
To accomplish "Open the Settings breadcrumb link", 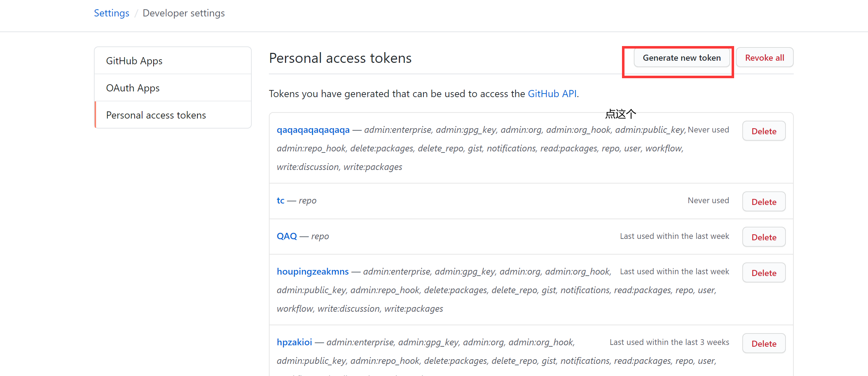I will pos(111,13).
